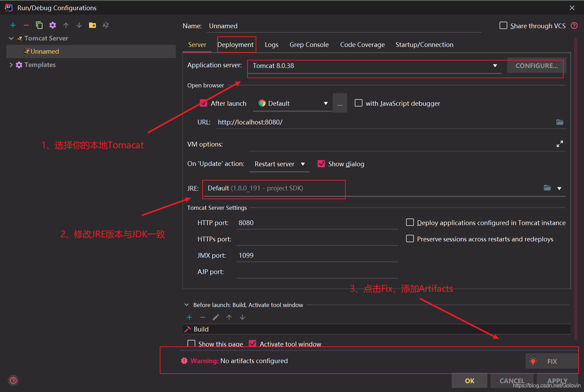Open JRE dropdown arrow
This screenshot has width=584, height=392.
(x=559, y=188)
